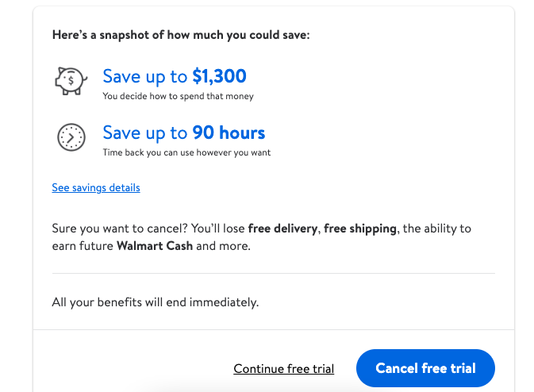
Task: Click the bold "free delivery" text
Action: coord(282,229)
